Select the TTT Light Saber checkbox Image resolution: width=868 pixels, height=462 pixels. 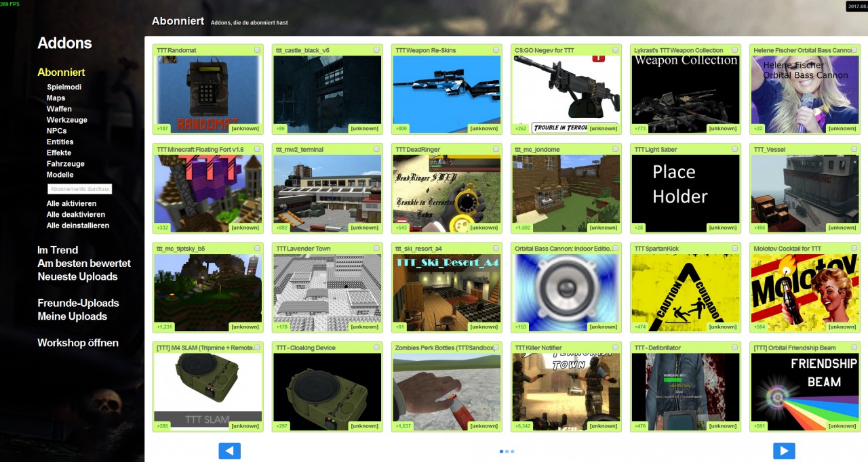[x=735, y=149]
